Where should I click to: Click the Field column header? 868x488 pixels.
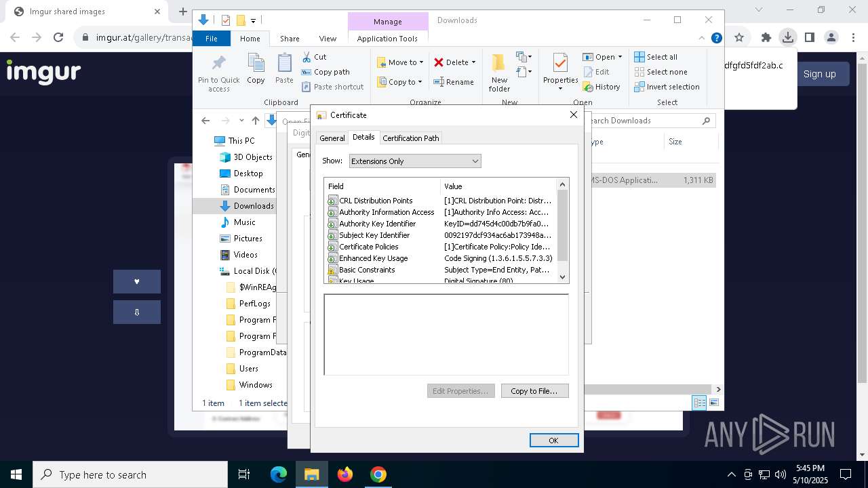[382, 186]
